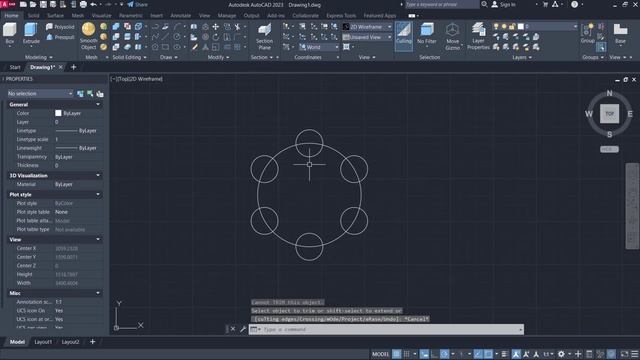Image resolution: width=640 pixels, height=360 pixels.
Task: Open the Solid ribbon tab
Action: pos(33,16)
